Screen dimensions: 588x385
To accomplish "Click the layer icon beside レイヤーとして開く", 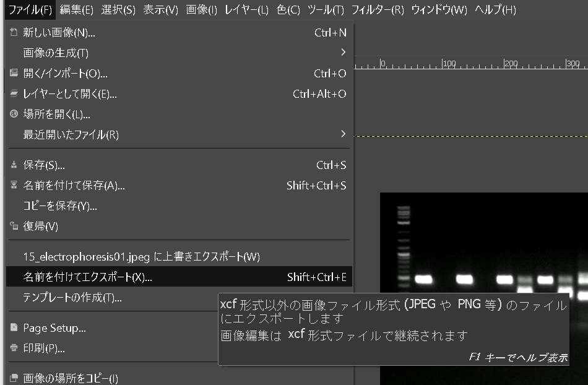I will coord(14,94).
